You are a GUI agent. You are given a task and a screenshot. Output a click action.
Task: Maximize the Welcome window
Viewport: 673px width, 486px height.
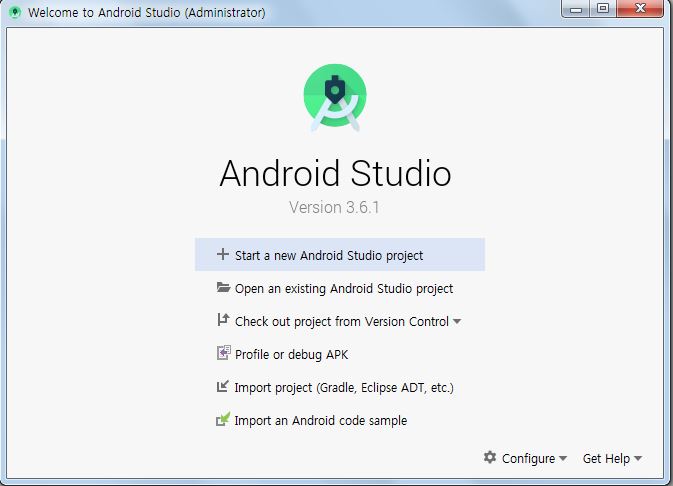tap(603, 9)
